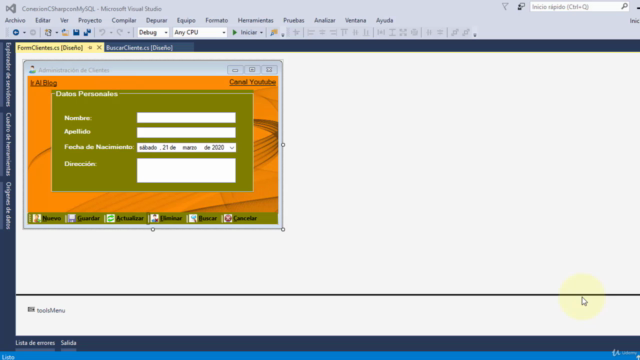
Task: Click the Cancelar toolstrip button
Action: (240, 218)
